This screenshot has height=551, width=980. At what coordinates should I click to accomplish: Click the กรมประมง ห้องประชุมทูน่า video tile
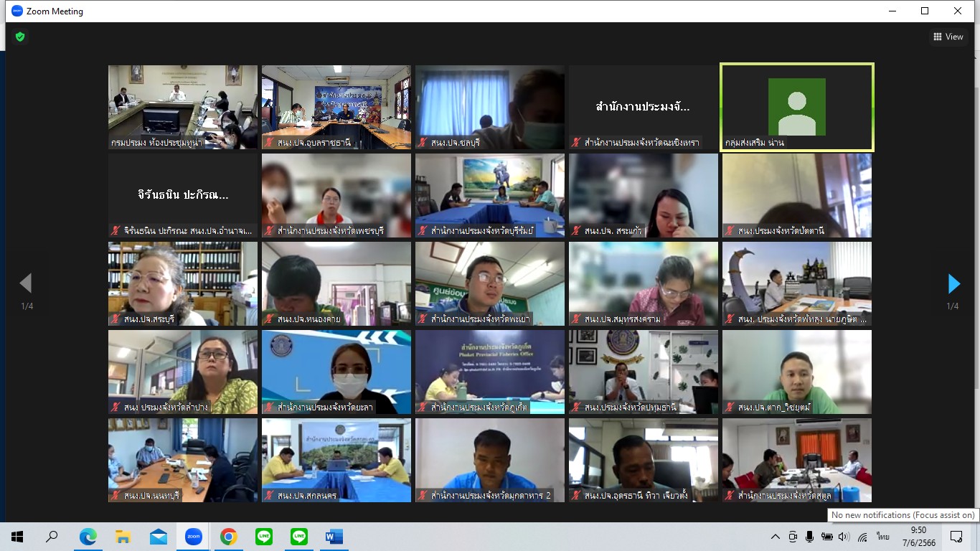click(182, 107)
